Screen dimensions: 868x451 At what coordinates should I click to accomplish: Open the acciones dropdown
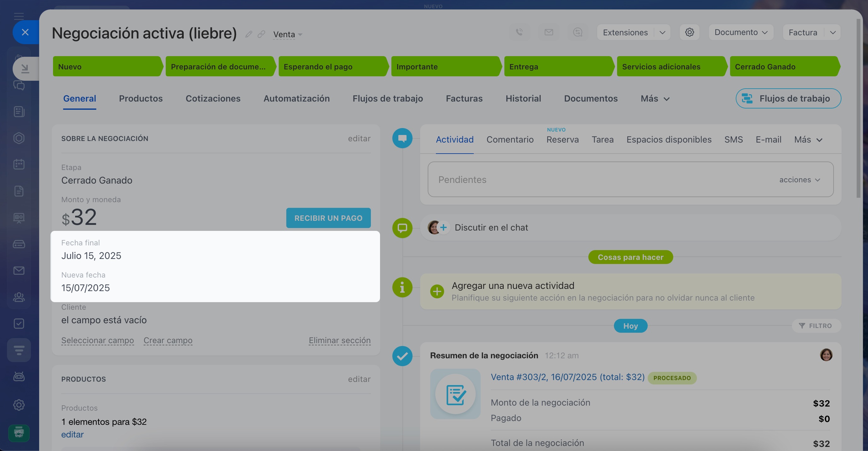click(x=800, y=180)
